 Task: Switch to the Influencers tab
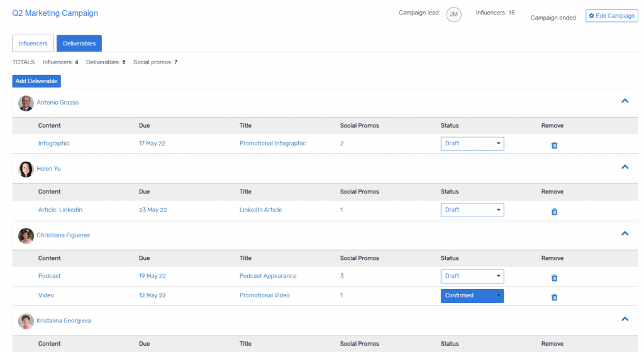[33, 43]
